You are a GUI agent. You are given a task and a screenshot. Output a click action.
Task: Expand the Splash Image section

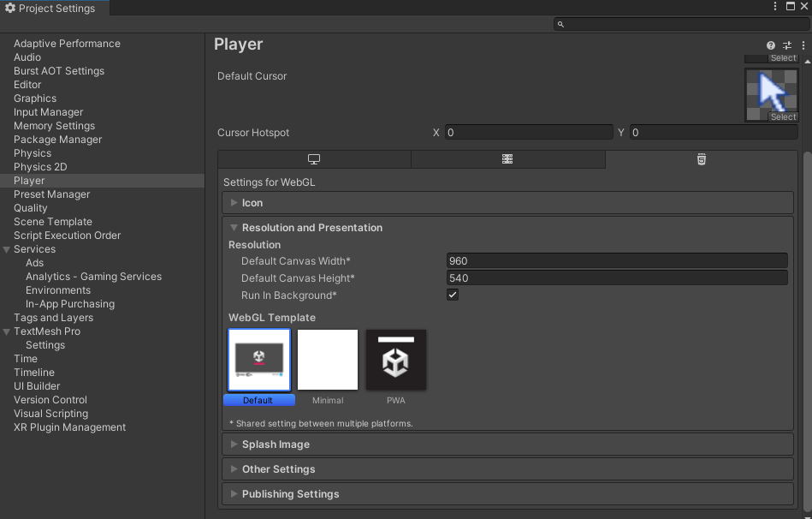[507, 444]
